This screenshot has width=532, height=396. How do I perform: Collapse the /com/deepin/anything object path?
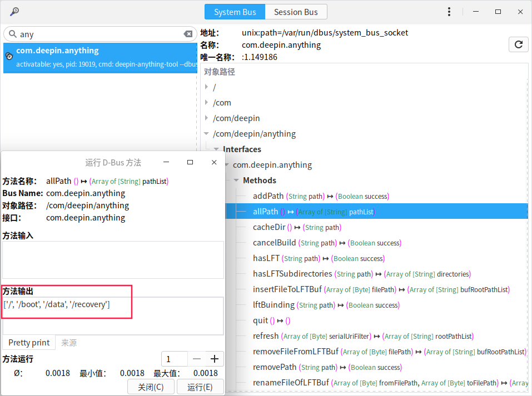coord(206,134)
